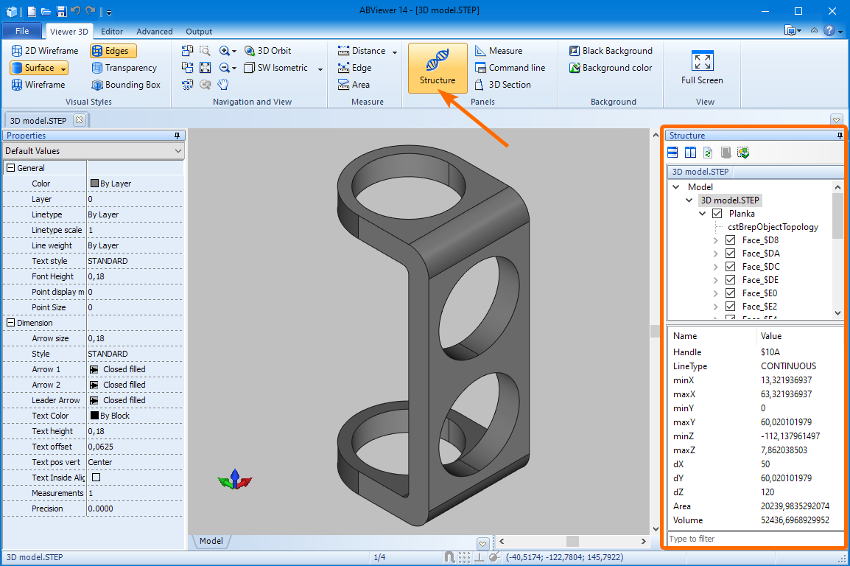Select the Wireframe visual style
Viewport: 850px width, 566px height.
click(x=38, y=85)
